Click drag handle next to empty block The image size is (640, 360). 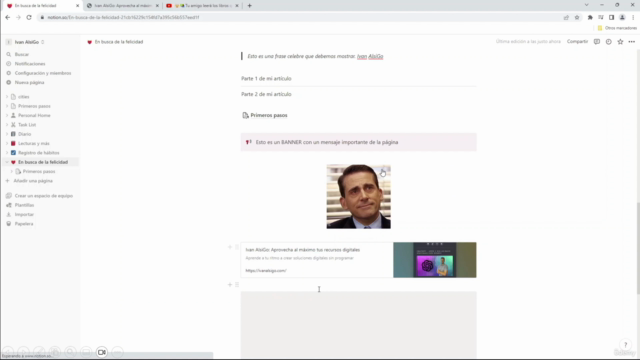click(x=237, y=285)
